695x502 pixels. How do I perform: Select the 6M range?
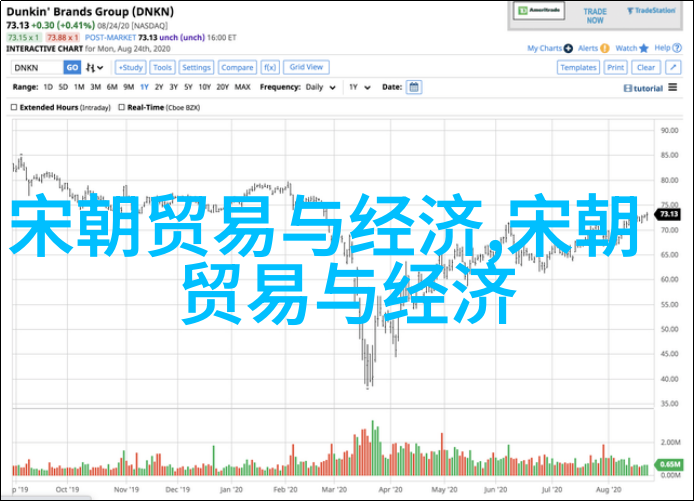pos(112,87)
